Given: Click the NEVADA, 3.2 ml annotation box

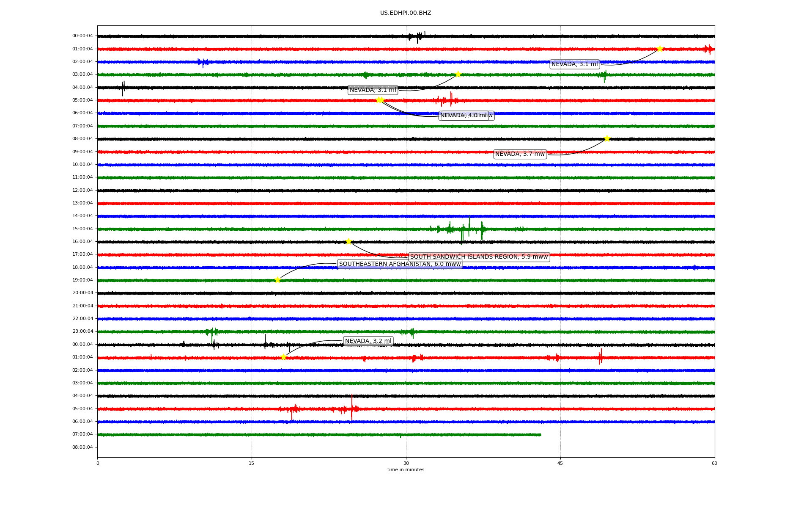Looking at the screenshot, I should pyautogui.click(x=368, y=341).
